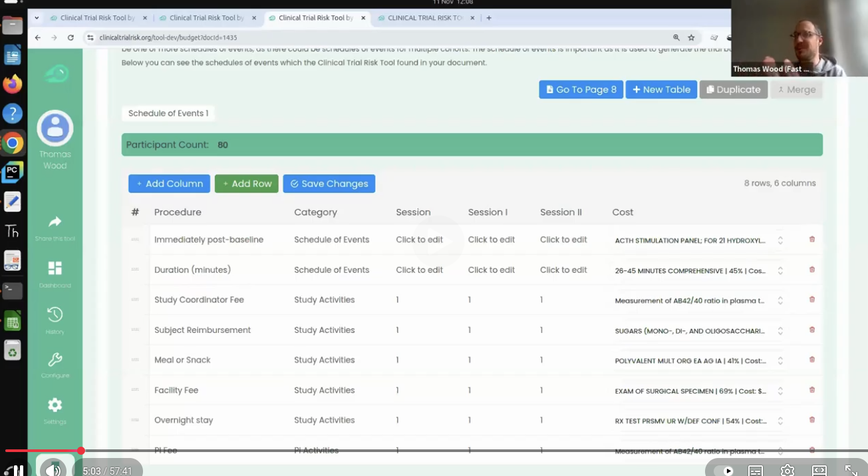
Task: Seek using the red video progress bar
Action: coord(40,451)
